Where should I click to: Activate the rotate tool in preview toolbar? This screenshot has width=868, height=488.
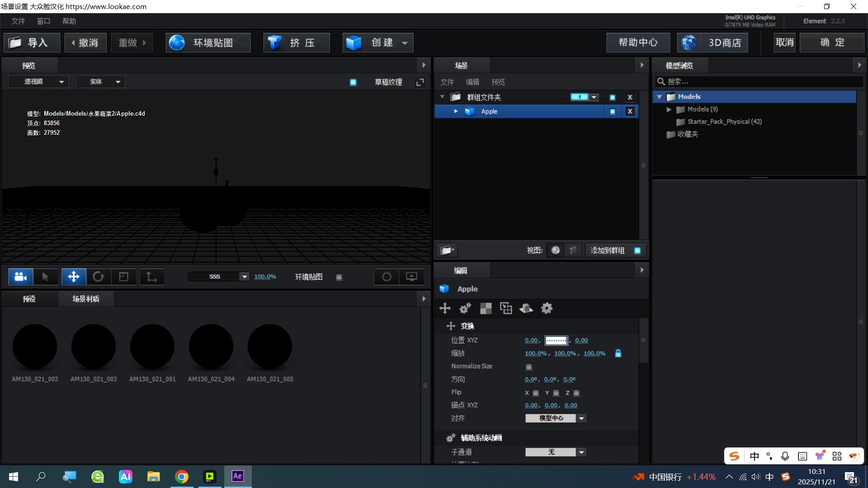point(98,277)
